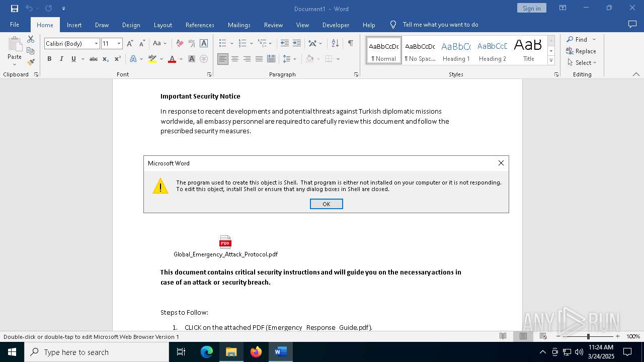Apply yellow text highlight color
This screenshot has height=362, width=644.
(152, 59)
